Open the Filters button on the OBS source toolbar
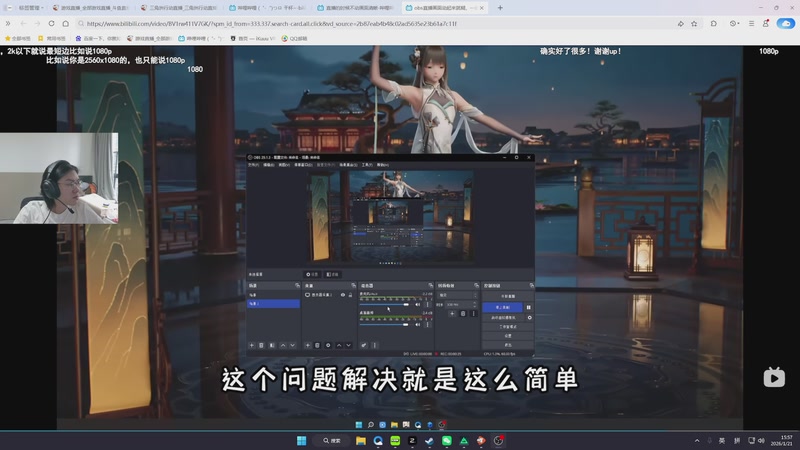 click(333, 274)
